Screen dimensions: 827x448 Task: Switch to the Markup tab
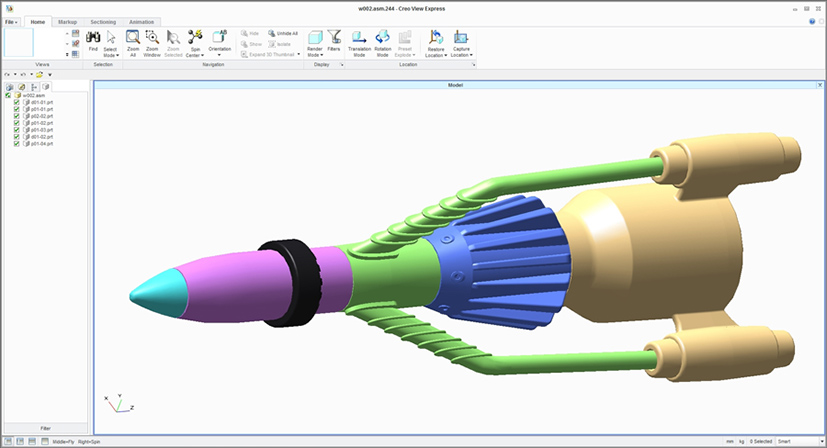click(x=67, y=21)
